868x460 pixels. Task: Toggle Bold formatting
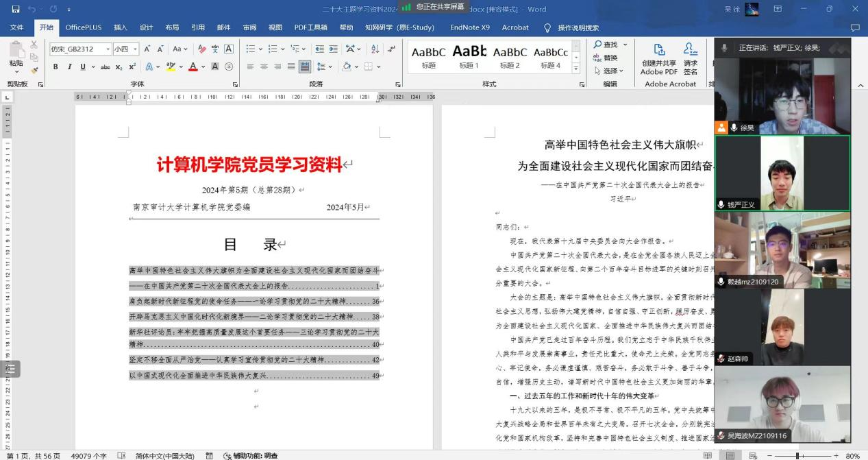click(x=55, y=66)
